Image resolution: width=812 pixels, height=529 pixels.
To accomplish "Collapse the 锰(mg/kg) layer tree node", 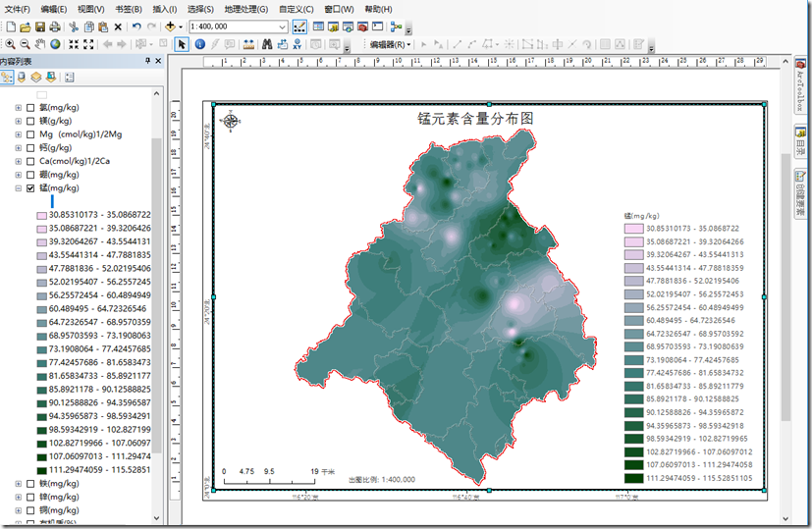I will pyautogui.click(x=18, y=188).
